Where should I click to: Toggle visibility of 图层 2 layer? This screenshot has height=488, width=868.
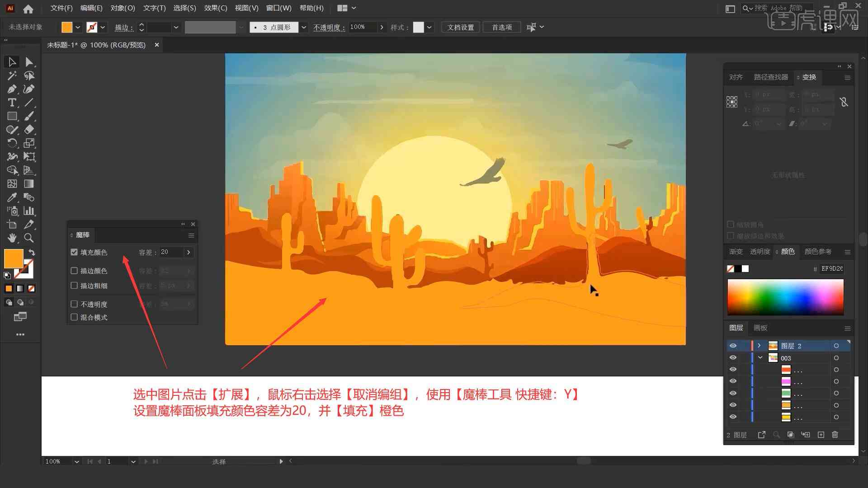coord(733,346)
